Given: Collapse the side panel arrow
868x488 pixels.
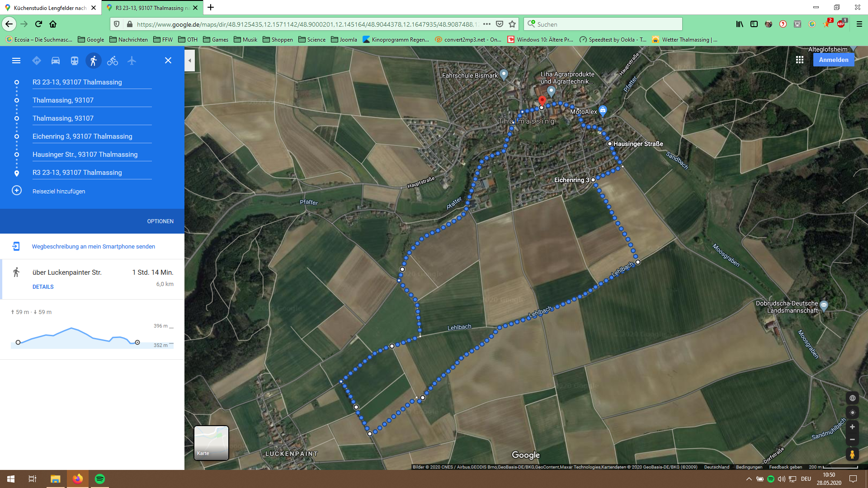Looking at the screenshot, I should tap(190, 61).
